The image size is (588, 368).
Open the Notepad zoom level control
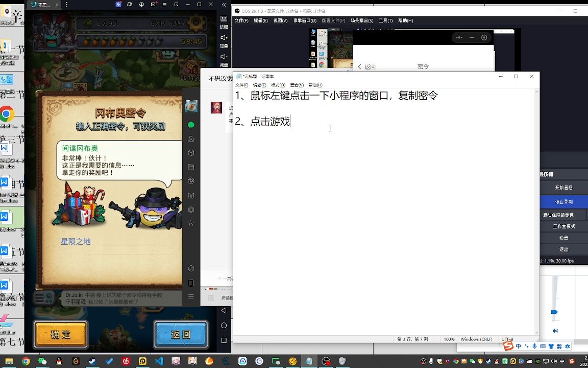pos(449,339)
